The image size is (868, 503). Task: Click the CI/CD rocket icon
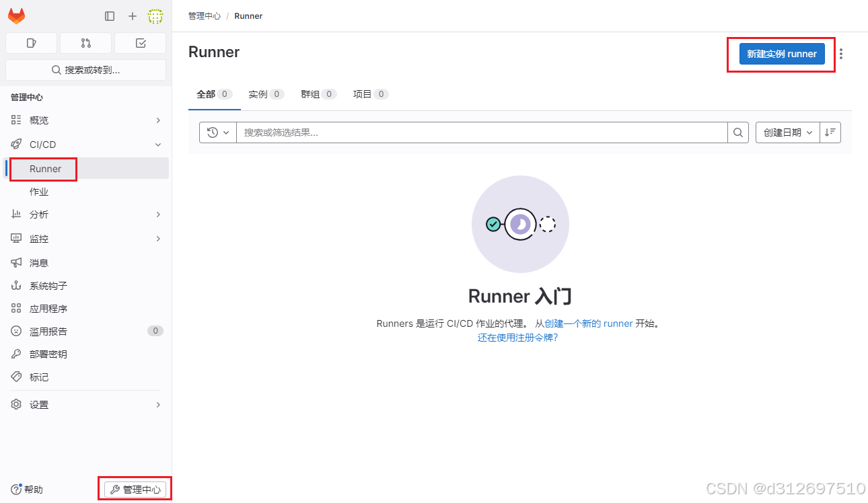(x=16, y=145)
